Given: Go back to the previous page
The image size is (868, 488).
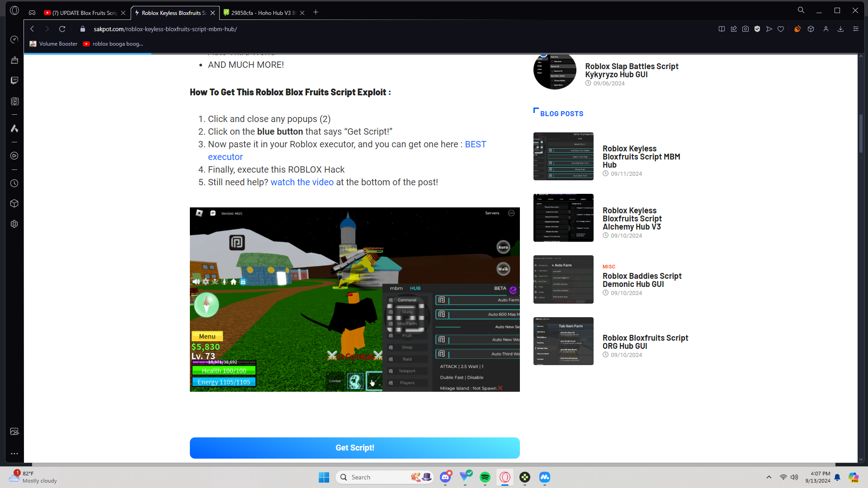Looking at the screenshot, I should (x=32, y=29).
